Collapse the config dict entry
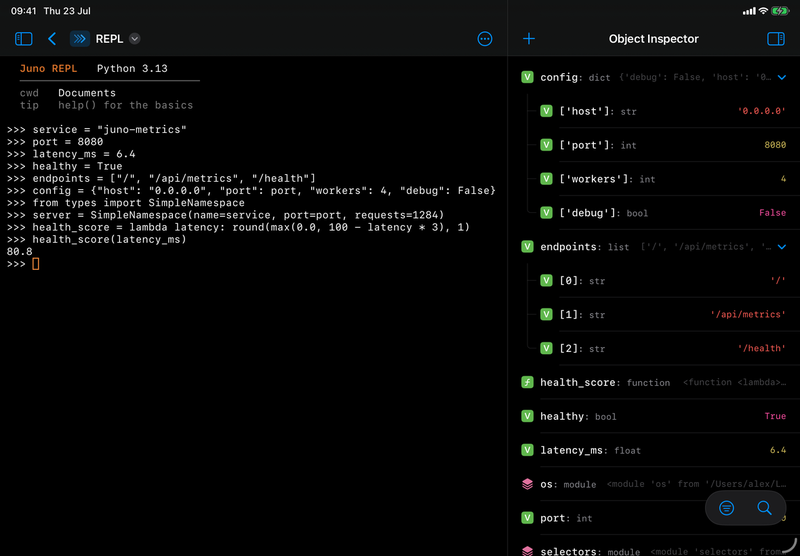The width and height of the screenshot is (800, 556). (x=782, y=77)
